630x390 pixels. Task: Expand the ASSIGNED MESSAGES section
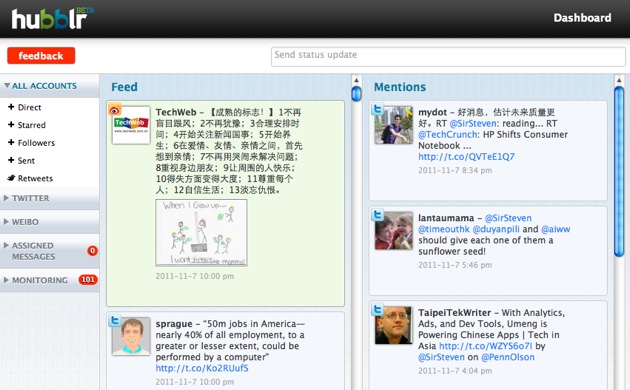49,251
